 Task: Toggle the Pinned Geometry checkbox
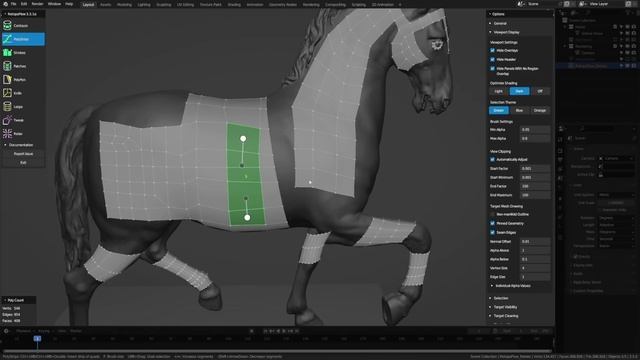492,223
